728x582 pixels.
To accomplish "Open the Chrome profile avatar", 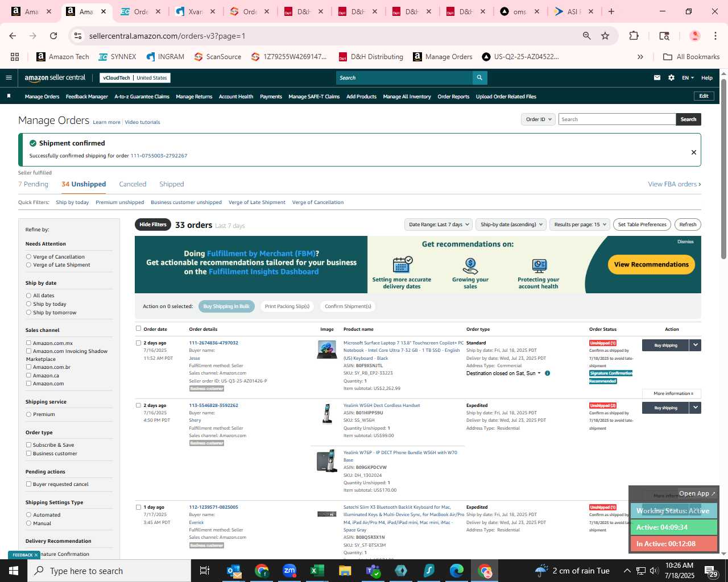I will pos(694,36).
